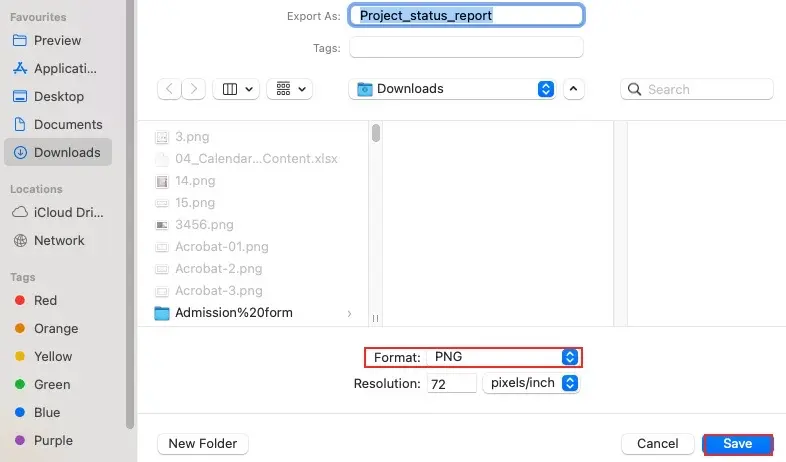Click the sidebar scrollbar

coord(130,215)
